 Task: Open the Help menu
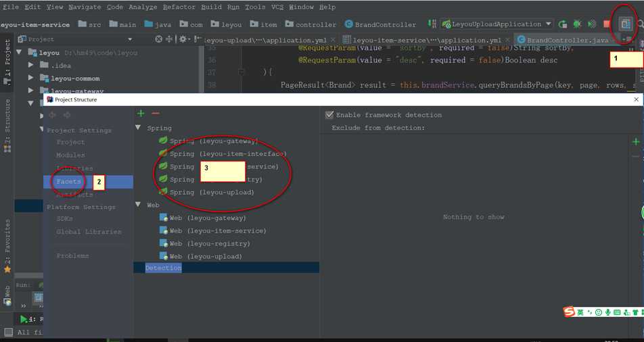(327, 7)
